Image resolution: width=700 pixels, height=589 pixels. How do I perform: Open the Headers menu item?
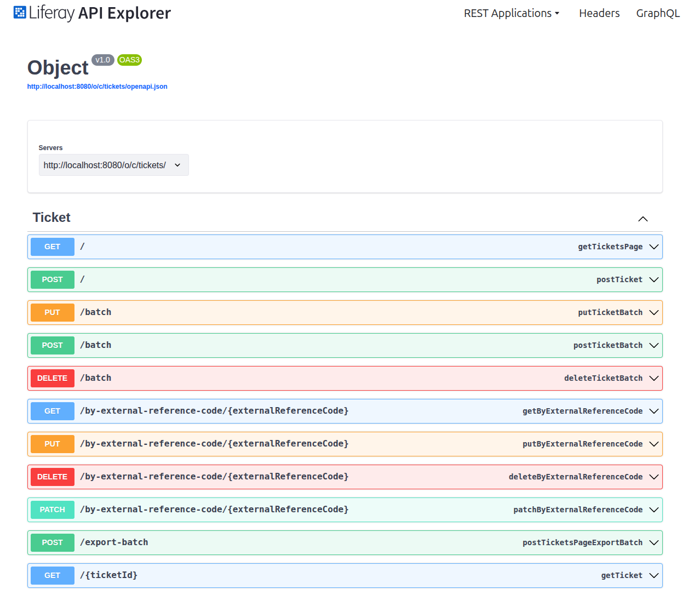[x=599, y=13]
